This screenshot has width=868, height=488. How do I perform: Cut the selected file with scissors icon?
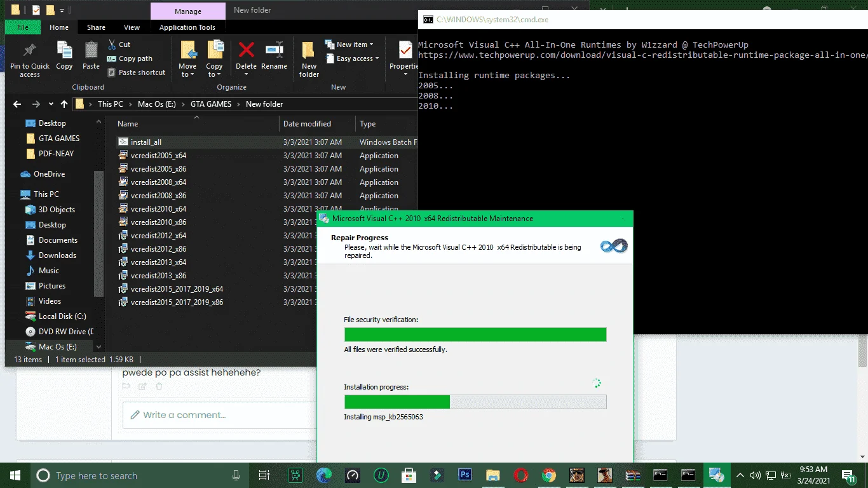click(119, 44)
